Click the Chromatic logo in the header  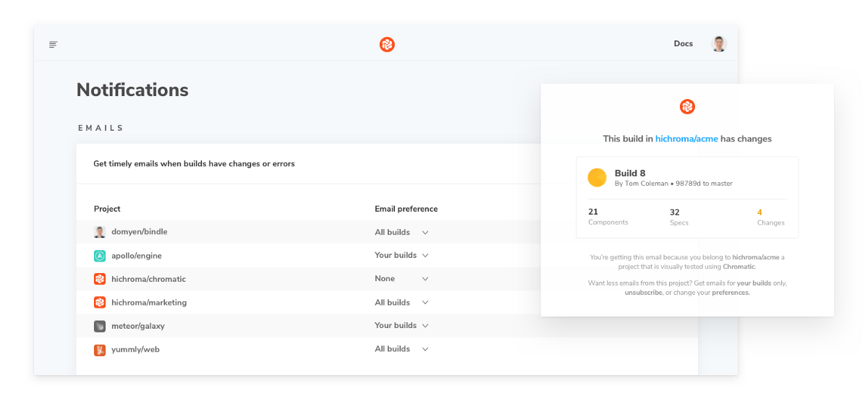[x=387, y=45]
